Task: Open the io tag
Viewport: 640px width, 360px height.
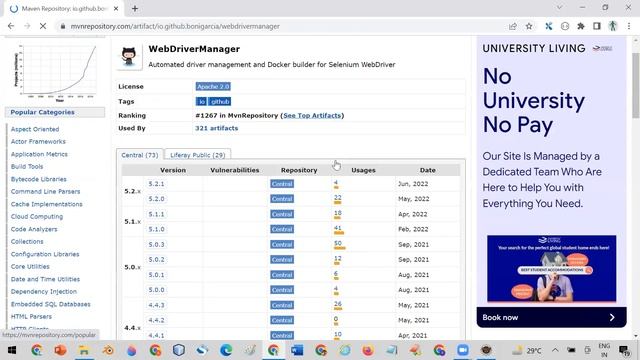Action: click(x=201, y=101)
